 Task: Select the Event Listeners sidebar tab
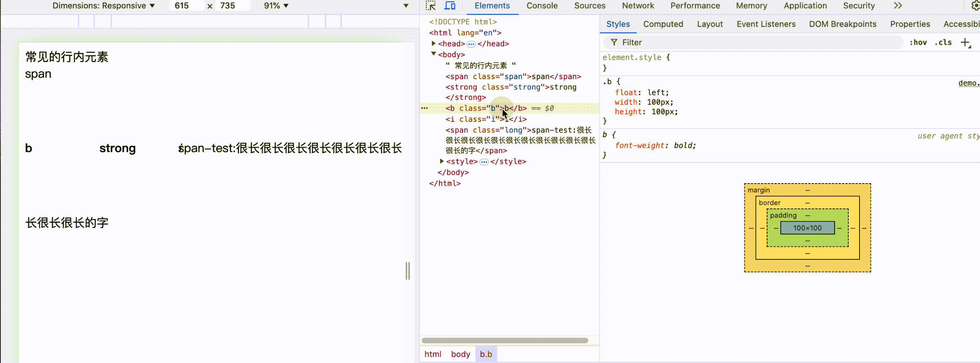tap(766, 24)
